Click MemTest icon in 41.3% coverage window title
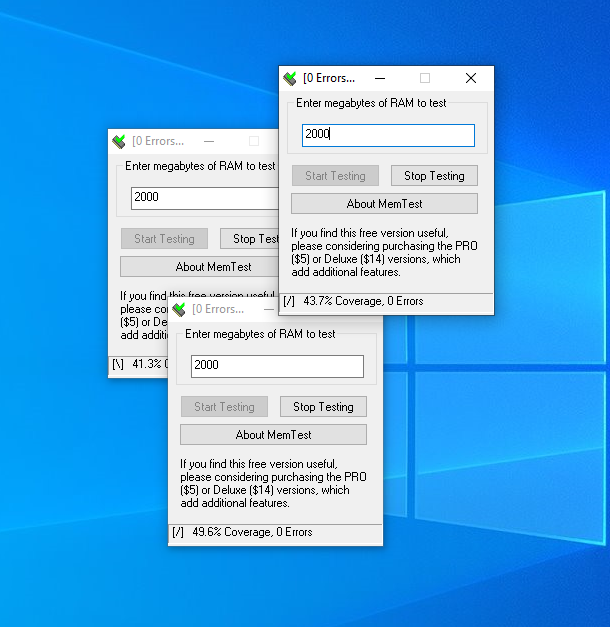 [119, 142]
